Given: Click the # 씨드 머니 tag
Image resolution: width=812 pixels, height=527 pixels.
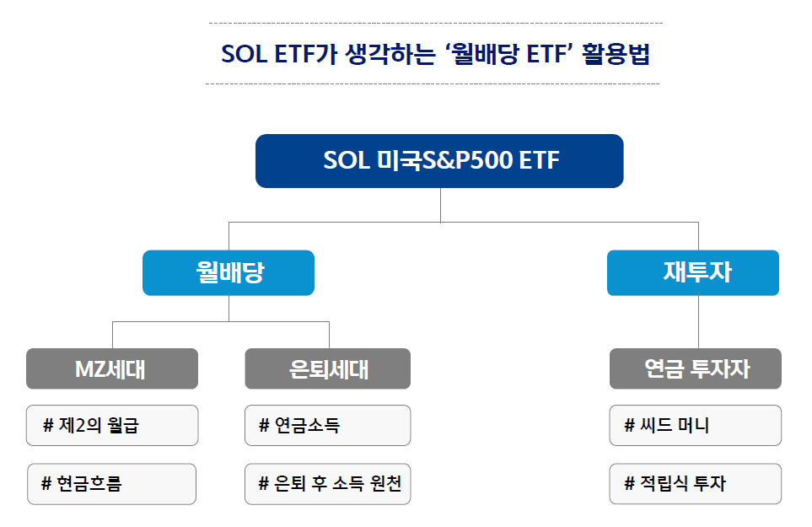Looking at the screenshot, I should pos(696,426).
